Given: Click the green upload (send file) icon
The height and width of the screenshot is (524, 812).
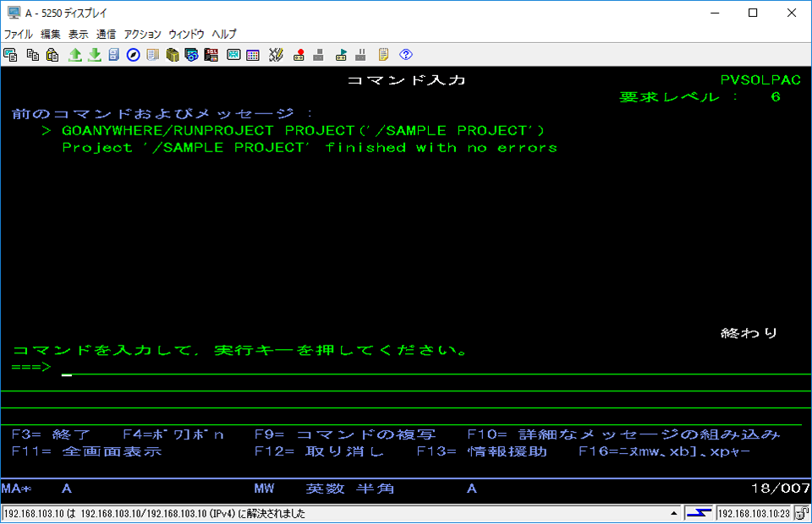Looking at the screenshot, I should [75, 55].
